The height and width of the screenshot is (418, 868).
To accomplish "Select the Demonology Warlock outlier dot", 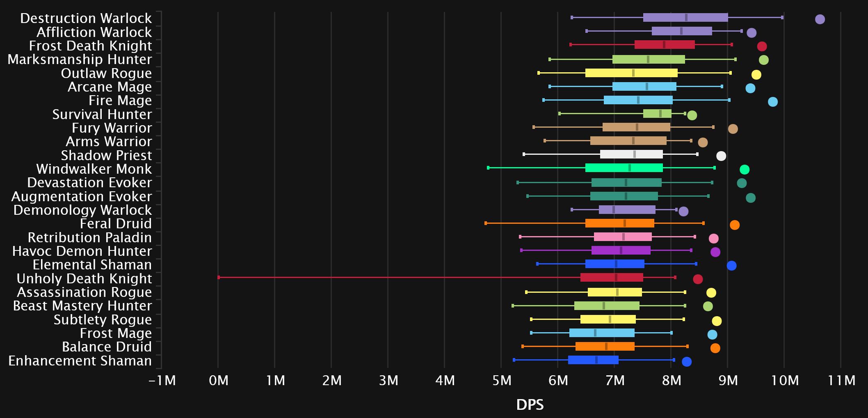I will (x=683, y=211).
